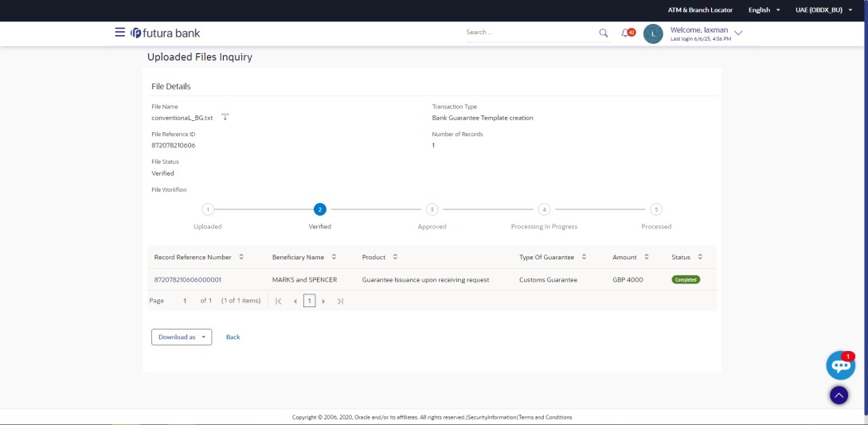Viewport: 868px width, 425px height.
Task: Open the UAE (OBDX_BU) entity dropdown
Action: pos(823,10)
